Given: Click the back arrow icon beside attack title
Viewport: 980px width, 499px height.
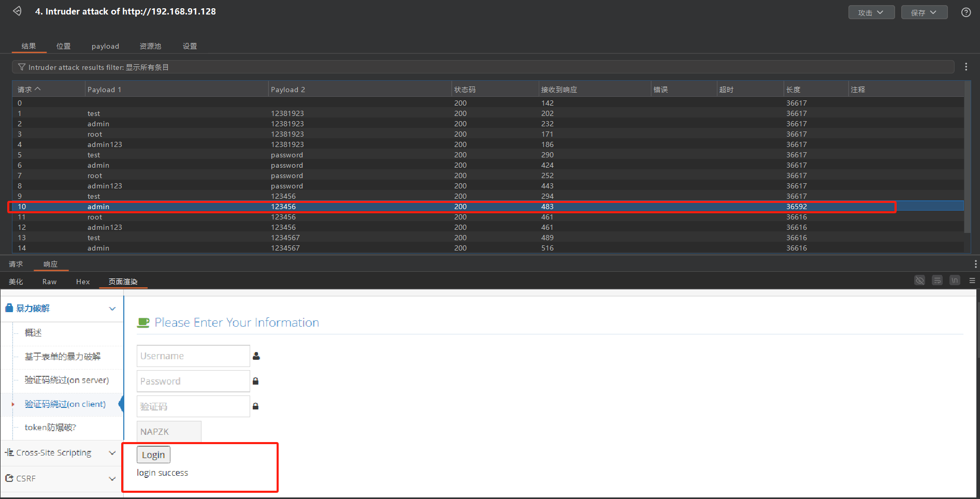Looking at the screenshot, I should [x=17, y=11].
